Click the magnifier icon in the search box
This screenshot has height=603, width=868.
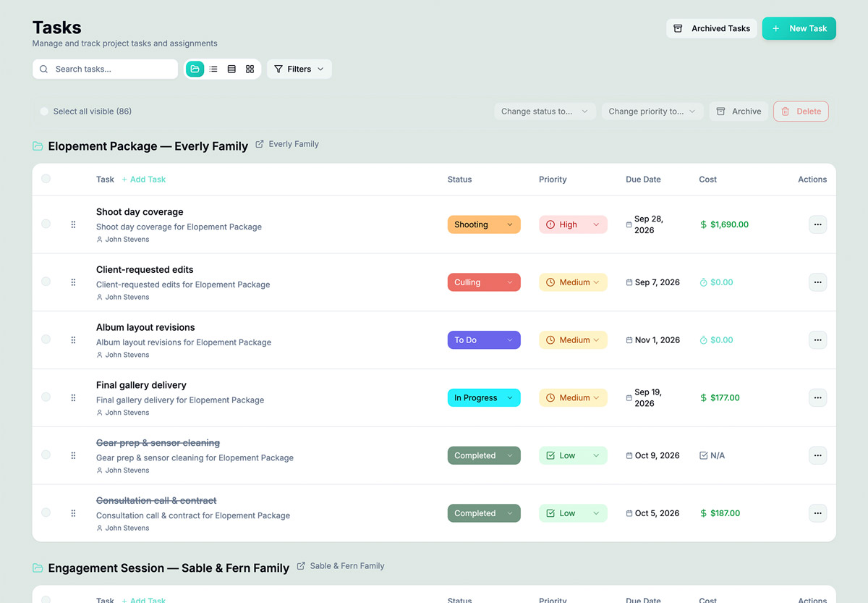[44, 69]
